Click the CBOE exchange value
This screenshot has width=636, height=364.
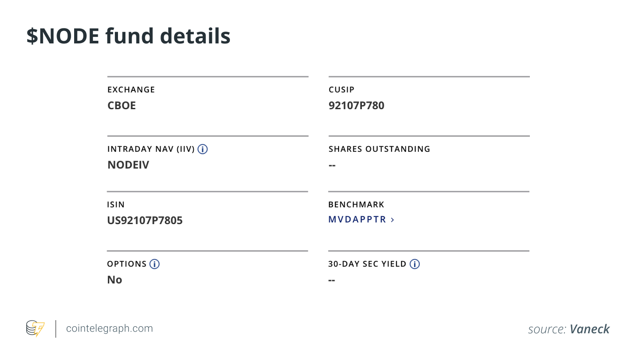click(121, 106)
